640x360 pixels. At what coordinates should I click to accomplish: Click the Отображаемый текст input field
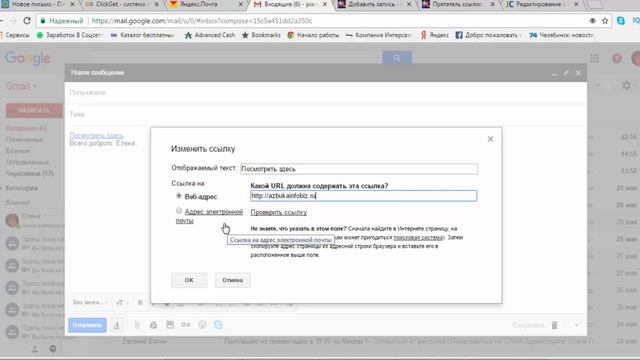coord(359,169)
